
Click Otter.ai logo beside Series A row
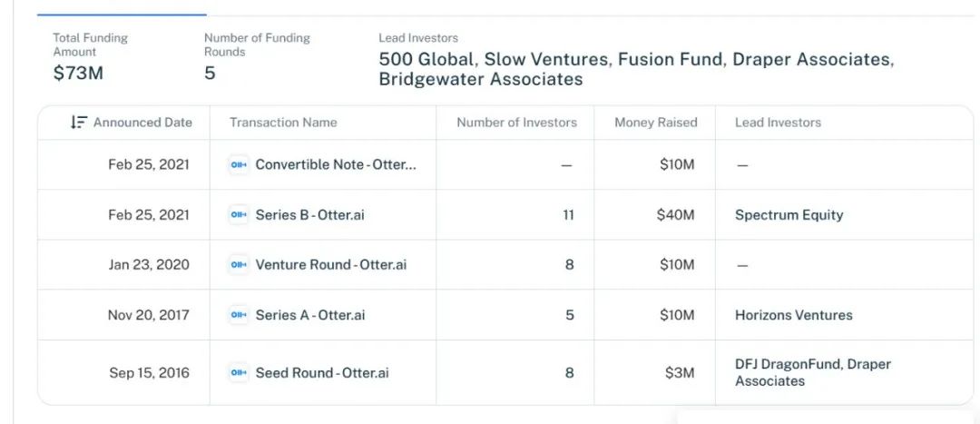click(x=239, y=315)
